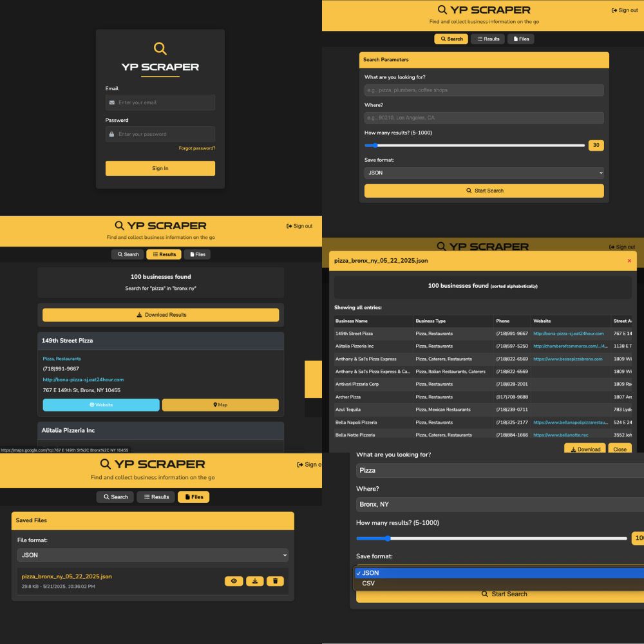Focus the Password field on the login form
Image resolution: width=644 pixels, height=644 pixels.
click(160, 134)
